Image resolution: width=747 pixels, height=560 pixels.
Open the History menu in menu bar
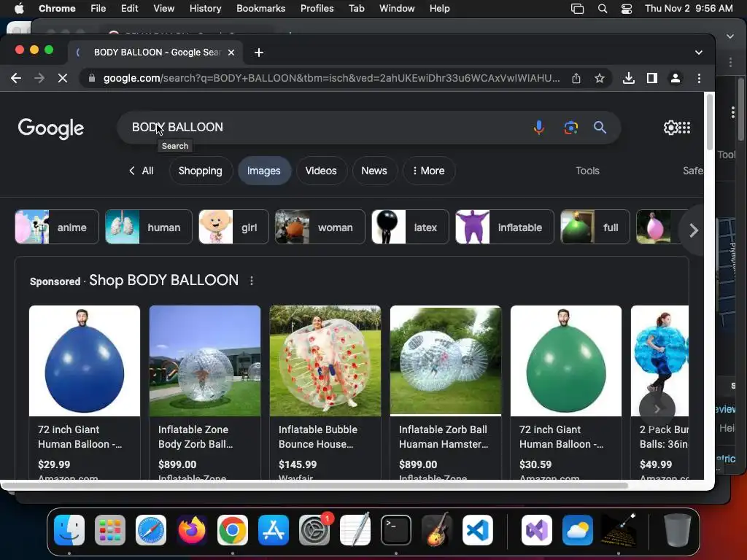[205, 9]
